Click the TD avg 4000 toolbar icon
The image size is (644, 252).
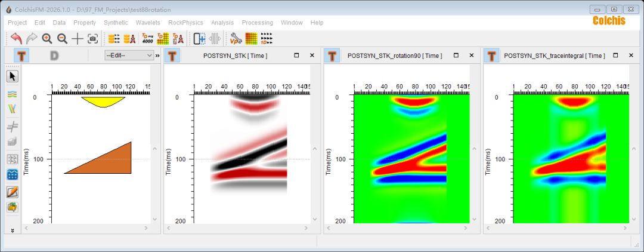tap(147, 39)
